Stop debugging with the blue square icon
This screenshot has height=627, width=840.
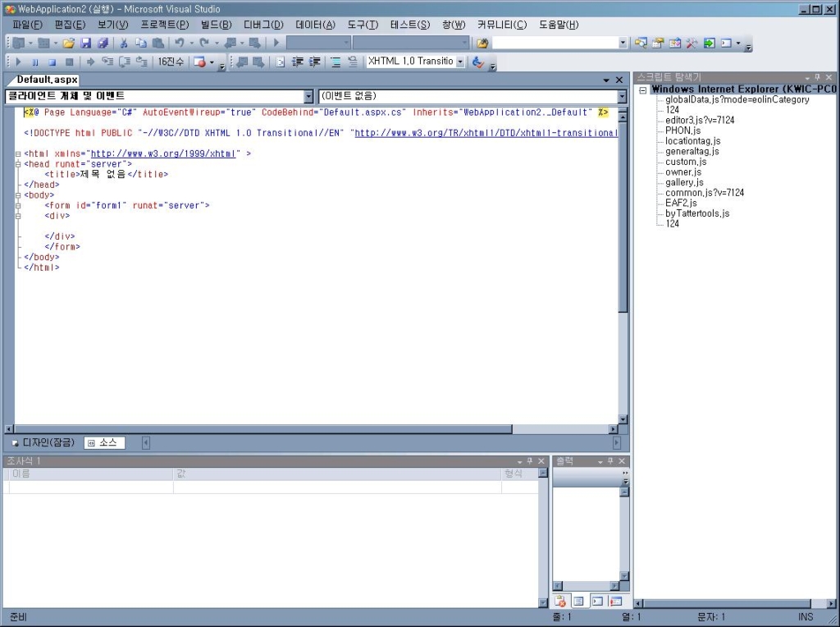52,62
